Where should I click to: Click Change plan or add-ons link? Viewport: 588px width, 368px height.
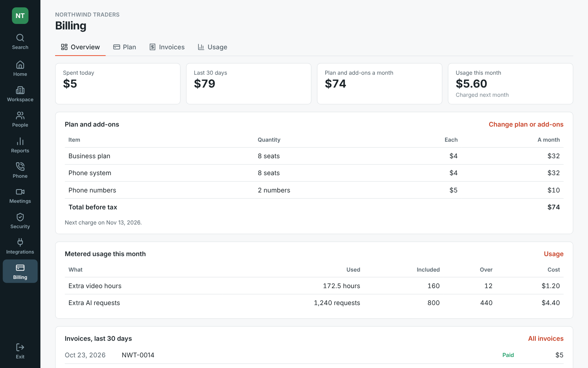pyautogui.click(x=526, y=124)
